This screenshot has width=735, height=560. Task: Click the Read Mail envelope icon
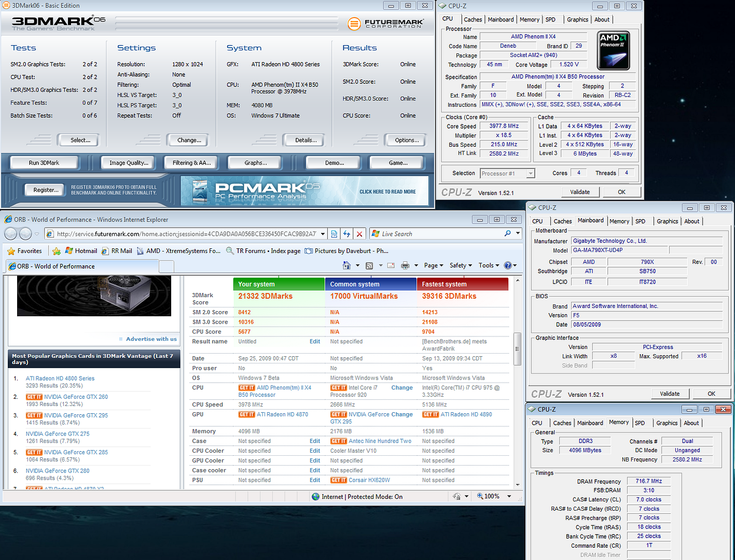point(391,265)
